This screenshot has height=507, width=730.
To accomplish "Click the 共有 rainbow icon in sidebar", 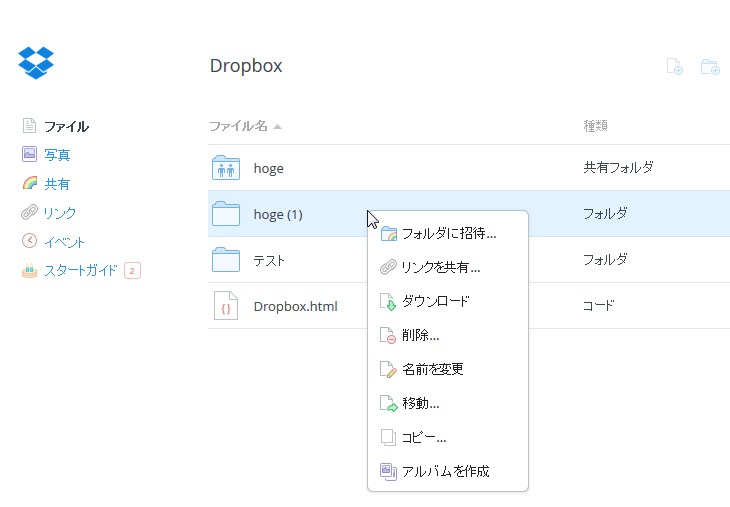I will (30, 183).
